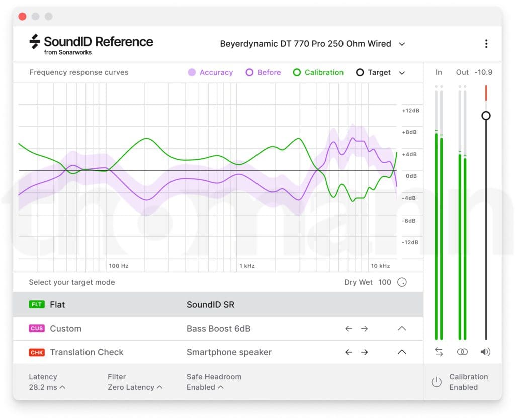Select the Custom target mode
This screenshot has height=420, width=515.
pos(65,329)
